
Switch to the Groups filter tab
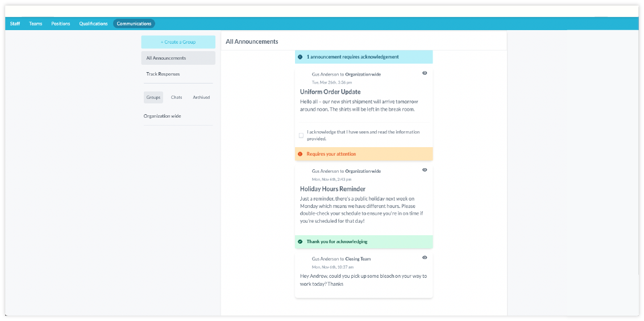153,98
